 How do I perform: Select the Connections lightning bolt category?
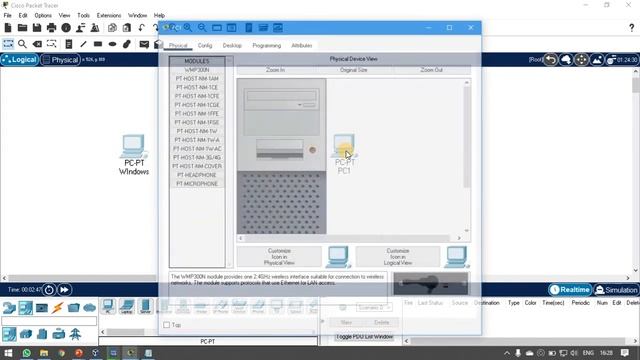pos(58,307)
